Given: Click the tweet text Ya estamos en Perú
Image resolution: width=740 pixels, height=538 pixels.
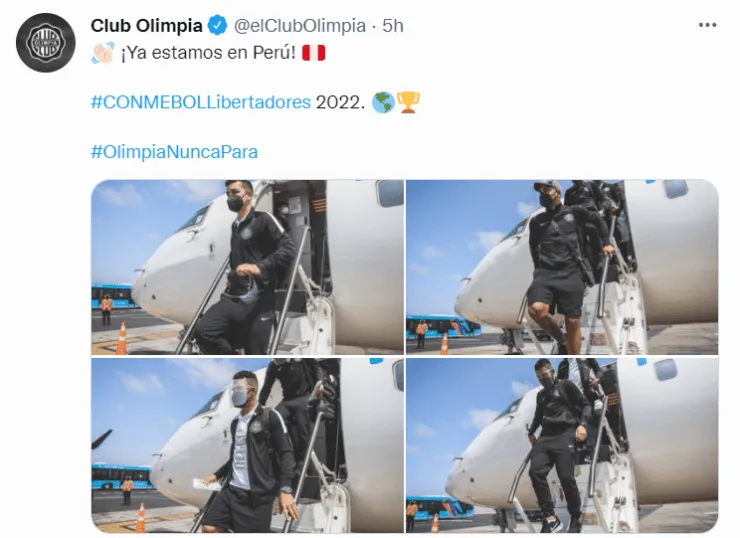Looking at the screenshot, I should 208,52.
